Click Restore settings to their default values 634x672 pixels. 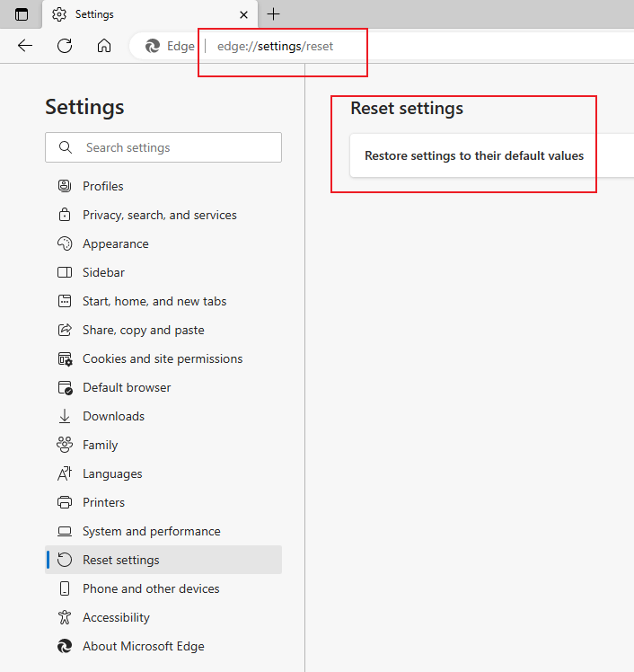(x=474, y=155)
